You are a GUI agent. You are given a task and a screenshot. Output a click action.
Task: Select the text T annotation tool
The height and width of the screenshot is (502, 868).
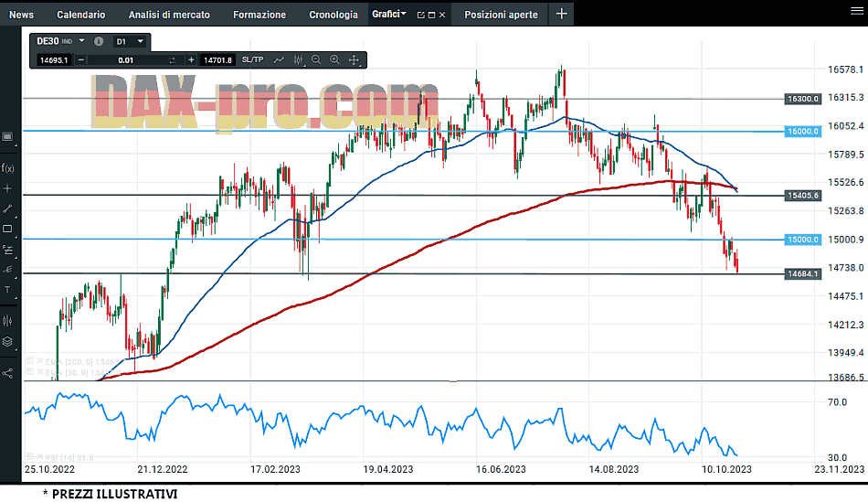pos(7,290)
